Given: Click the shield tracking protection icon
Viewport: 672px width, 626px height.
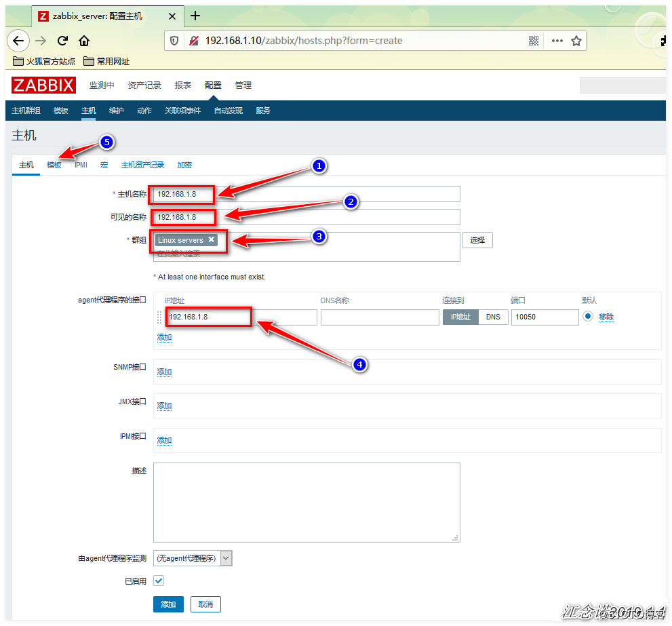Looking at the screenshot, I should [x=174, y=41].
